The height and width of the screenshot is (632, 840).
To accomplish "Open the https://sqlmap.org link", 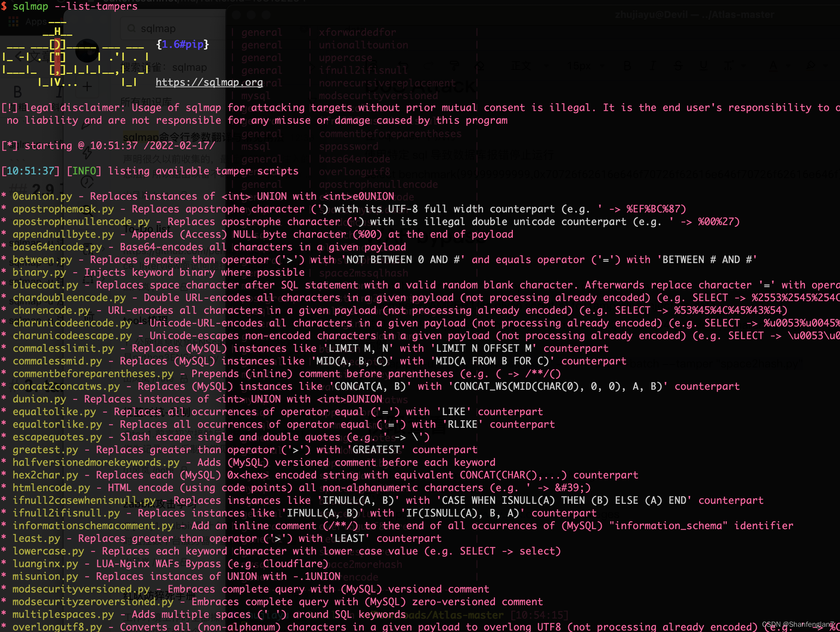I will click(x=209, y=82).
